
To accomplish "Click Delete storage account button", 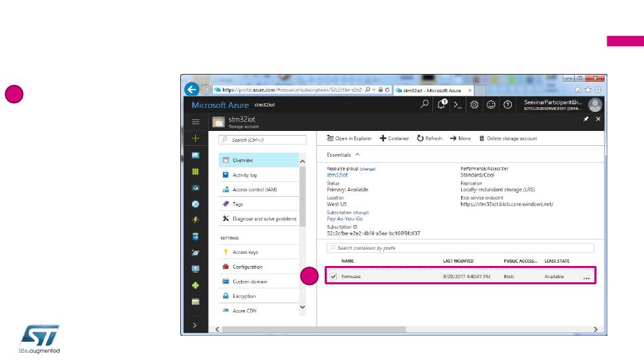I will point(508,138).
